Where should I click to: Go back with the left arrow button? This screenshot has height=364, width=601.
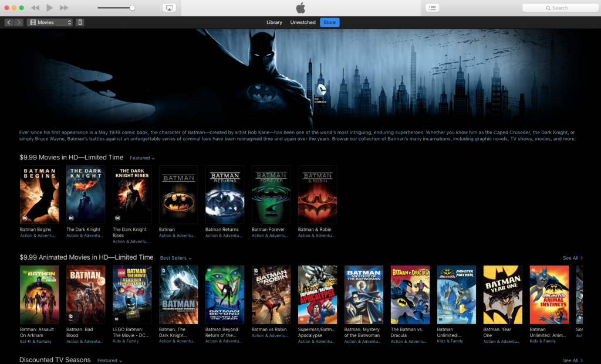(x=9, y=22)
